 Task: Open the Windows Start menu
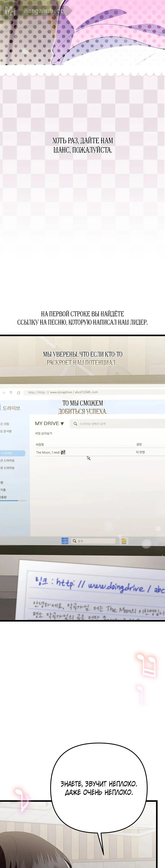click(65, 541)
